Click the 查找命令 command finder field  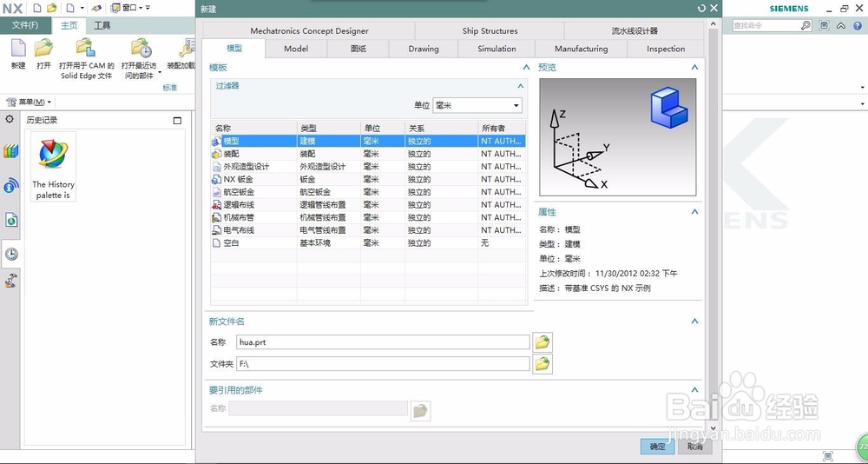click(766, 25)
